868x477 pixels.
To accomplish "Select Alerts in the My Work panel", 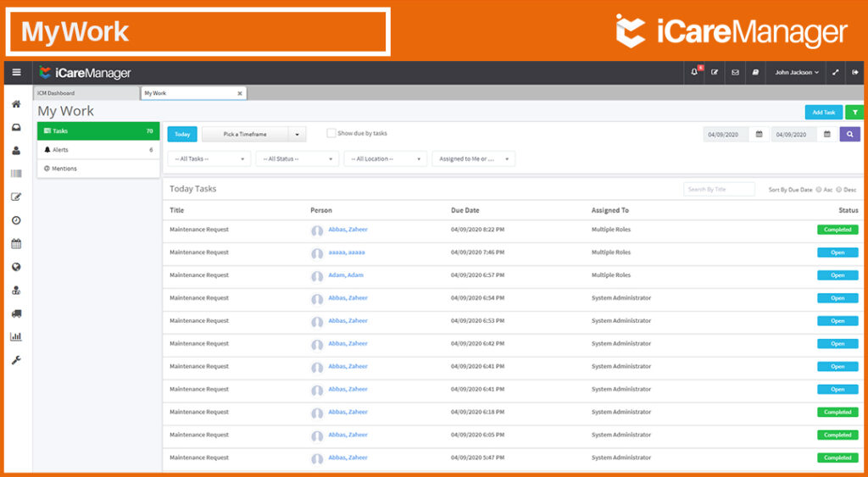I will (98, 150).
